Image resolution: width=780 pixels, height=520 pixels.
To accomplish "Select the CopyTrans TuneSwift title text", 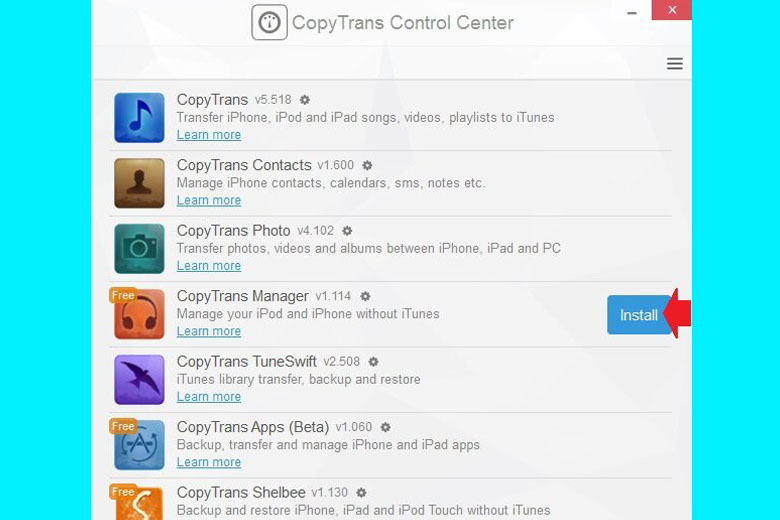I will 247,362.
